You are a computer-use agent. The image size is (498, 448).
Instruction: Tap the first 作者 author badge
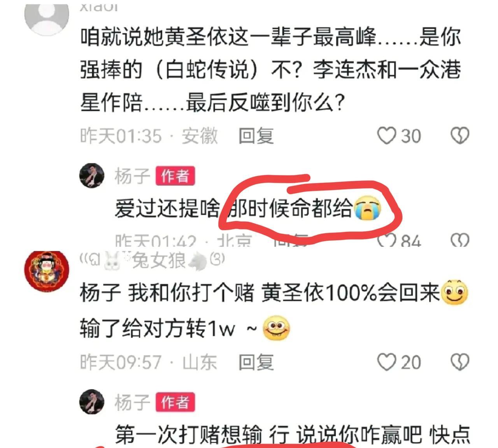175,176
